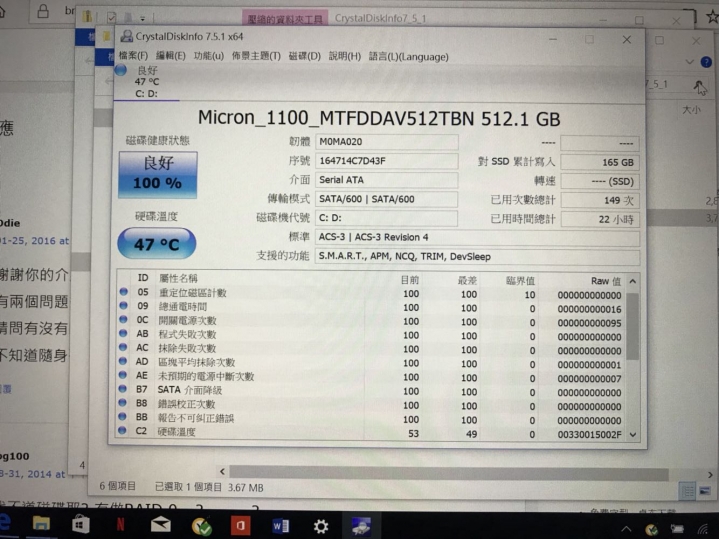
Task: Open the 磁碟(D) menu
Action: 304,56
